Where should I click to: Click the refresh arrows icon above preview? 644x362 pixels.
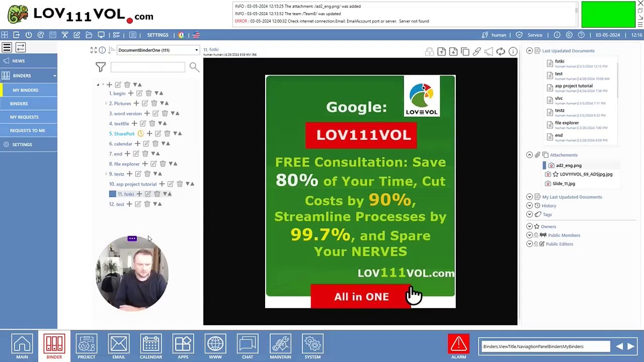coord(501,51)
